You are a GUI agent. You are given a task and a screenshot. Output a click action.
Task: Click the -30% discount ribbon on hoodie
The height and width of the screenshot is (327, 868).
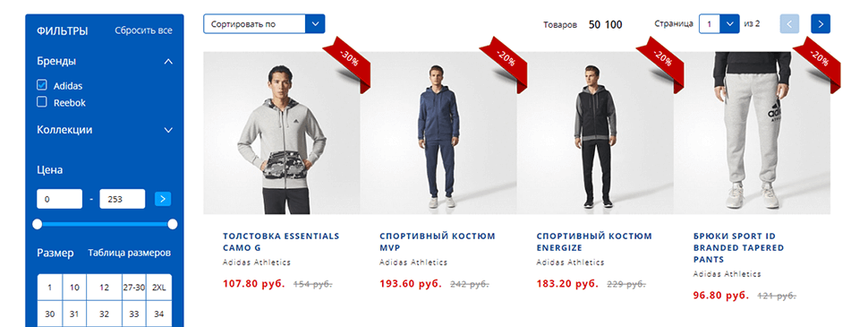(x=348, y=64)
